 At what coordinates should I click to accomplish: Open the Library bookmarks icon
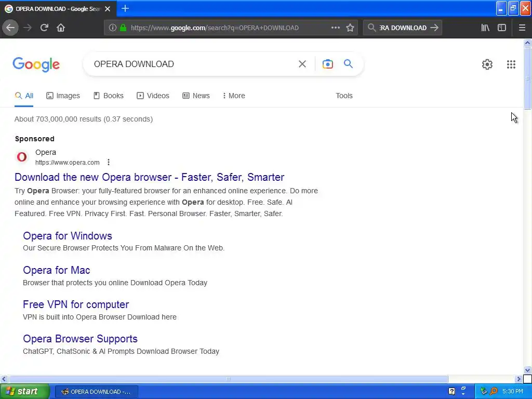[x=485, y=28]
